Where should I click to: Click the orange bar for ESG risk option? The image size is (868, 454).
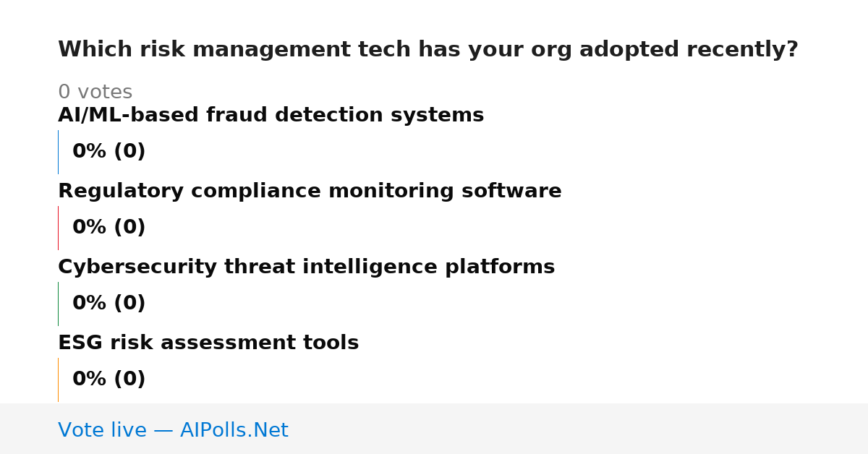[x=58, y=380]
